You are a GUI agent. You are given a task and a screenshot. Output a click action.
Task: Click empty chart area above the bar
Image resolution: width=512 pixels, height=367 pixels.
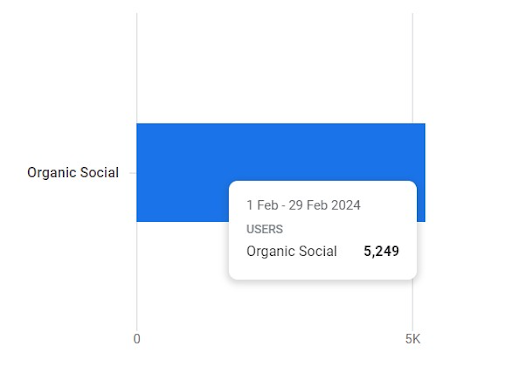coord(273,67)
